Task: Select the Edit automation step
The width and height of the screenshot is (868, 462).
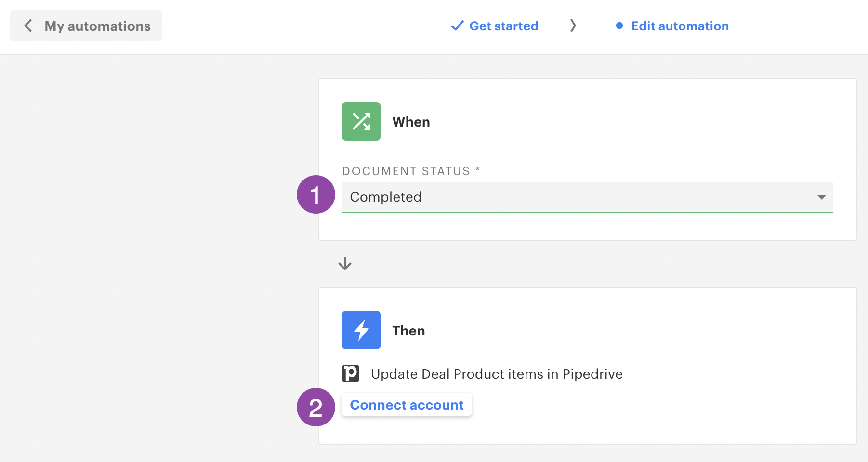Action: (x=672, y=26)
